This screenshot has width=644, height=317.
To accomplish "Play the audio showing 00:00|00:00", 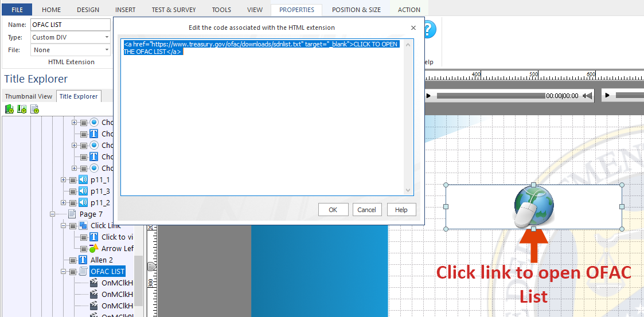I will 428,96.
